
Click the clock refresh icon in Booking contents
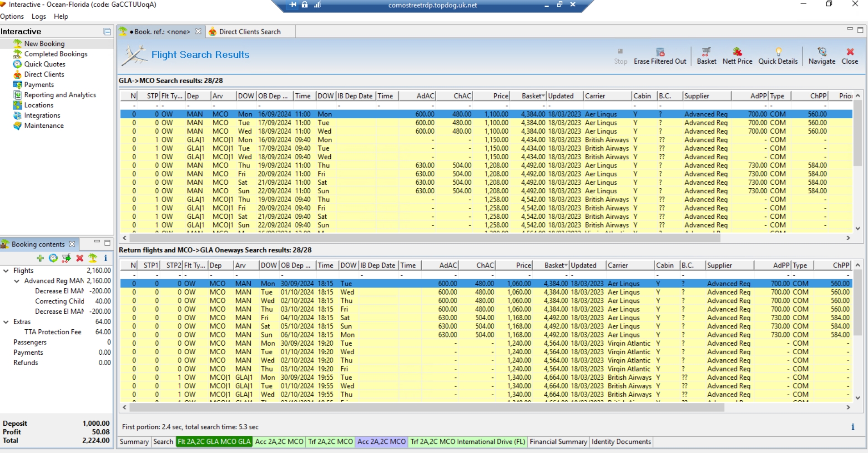[x=53, y=258]
